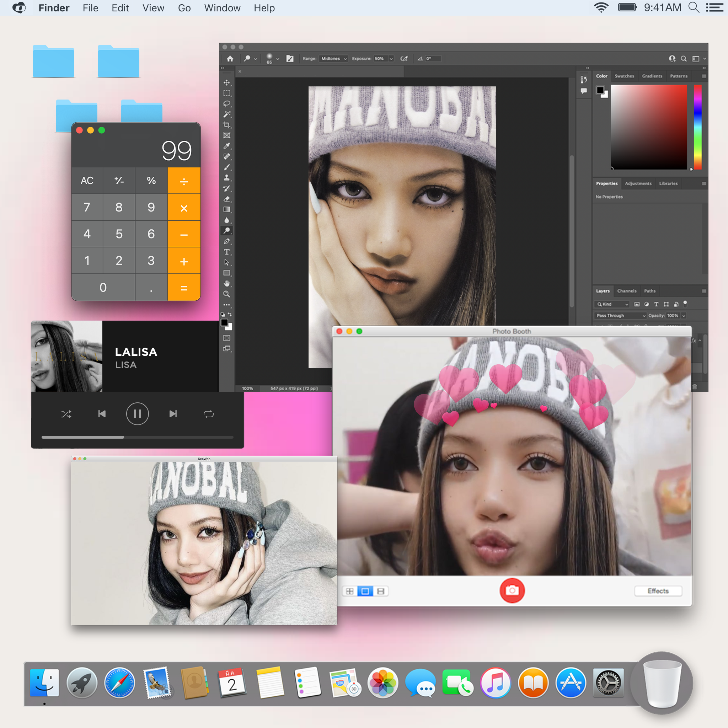Toggle shuffle in the music player
728x728 pixels.
66,414
